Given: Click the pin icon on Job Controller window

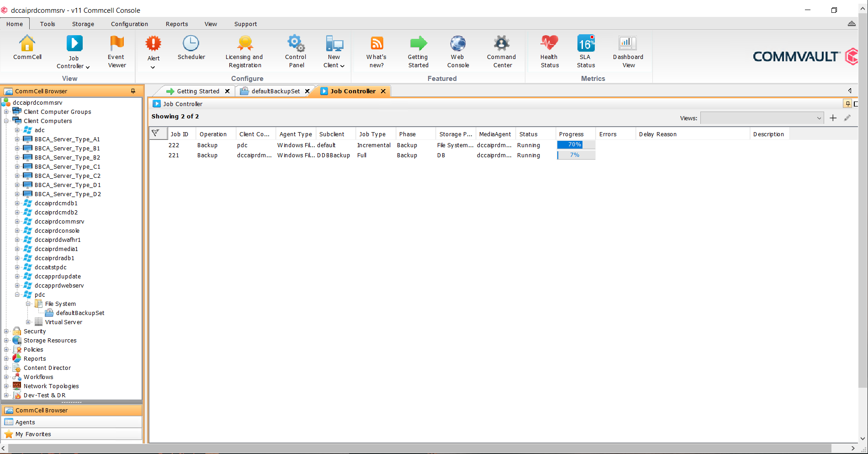Looking at the screenshot, I should [x=847, y=104].
